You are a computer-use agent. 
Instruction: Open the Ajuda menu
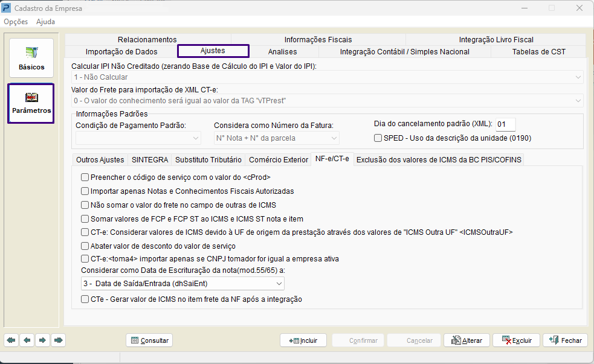tap(45, 22)
